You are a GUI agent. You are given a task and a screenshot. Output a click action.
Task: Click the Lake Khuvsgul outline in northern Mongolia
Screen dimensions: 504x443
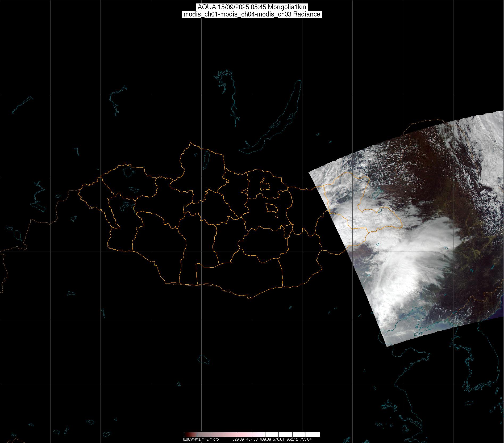click(x=206, y=158)
